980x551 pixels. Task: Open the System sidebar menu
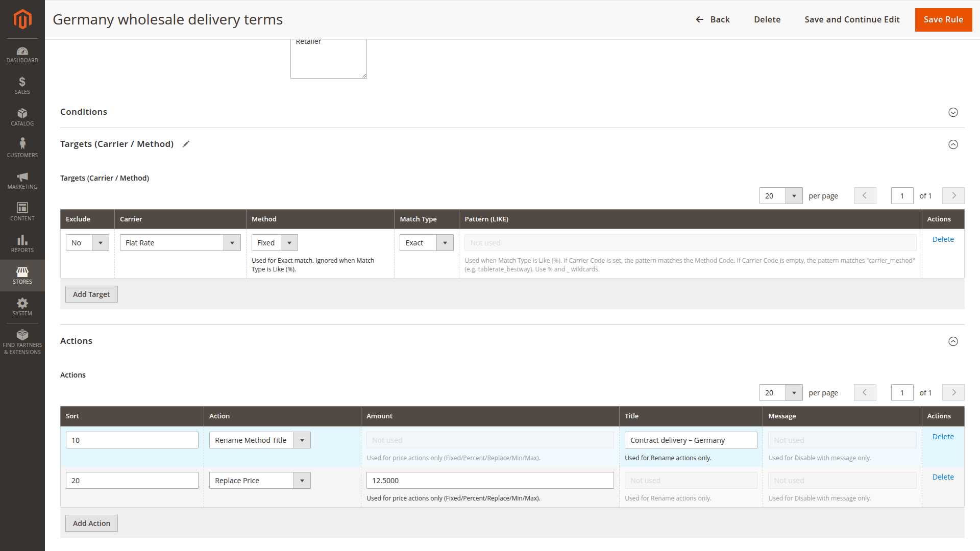pos(22,307)
